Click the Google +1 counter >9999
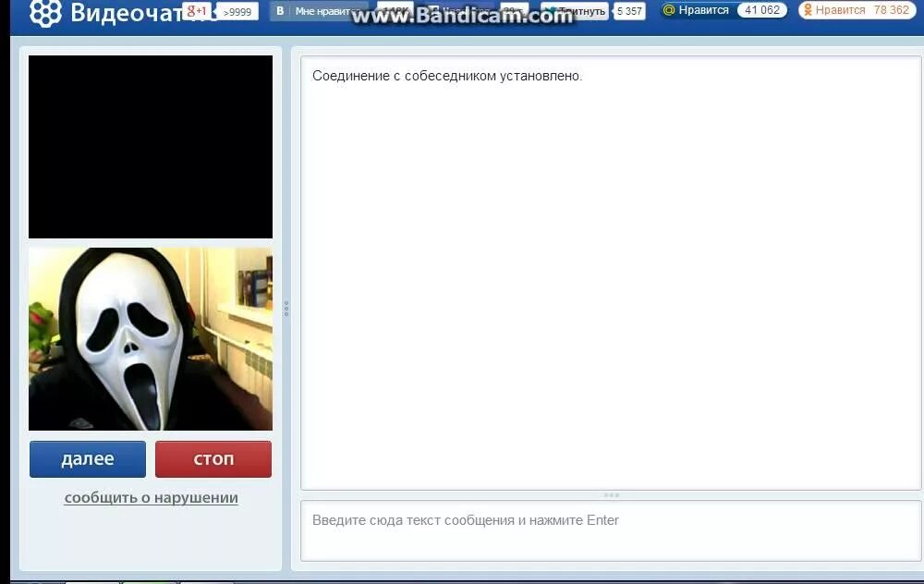The height and width of the screenshot is (584, 924). pos(237,12)
